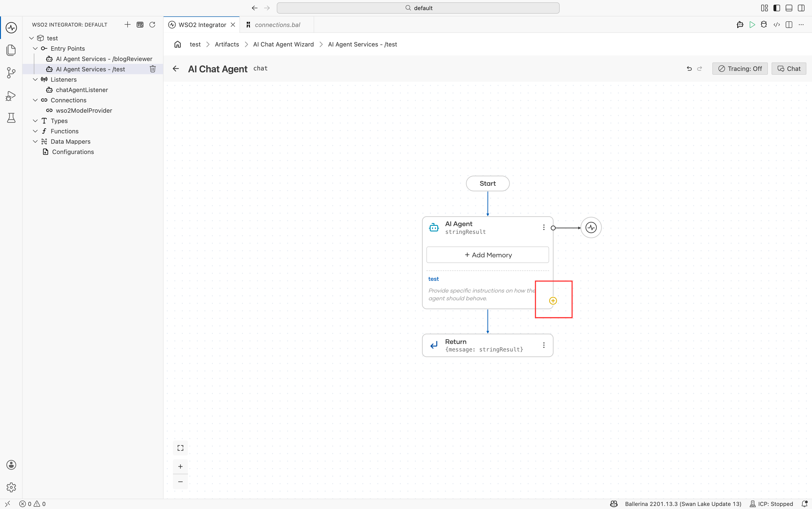The height and width of the screenshot is (509, 812).
Task: Zoom out on the flow diagram
Action: point(180,482)
